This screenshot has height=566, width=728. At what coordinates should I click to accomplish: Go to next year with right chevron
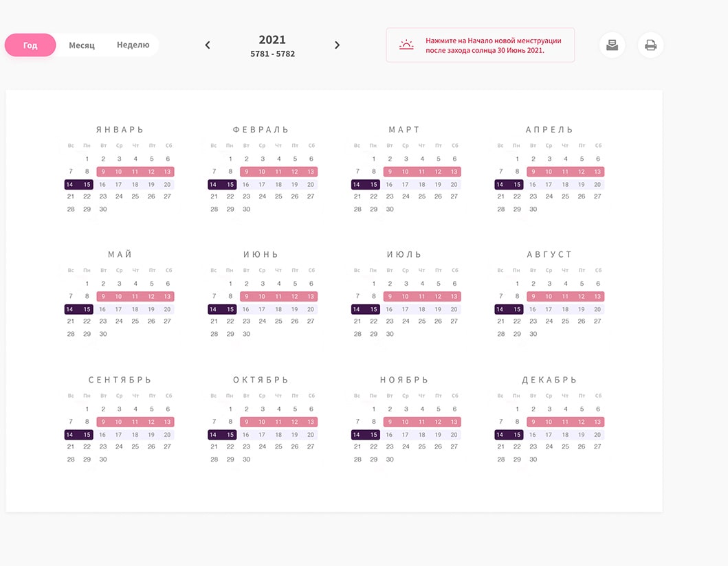coord(337,45)
